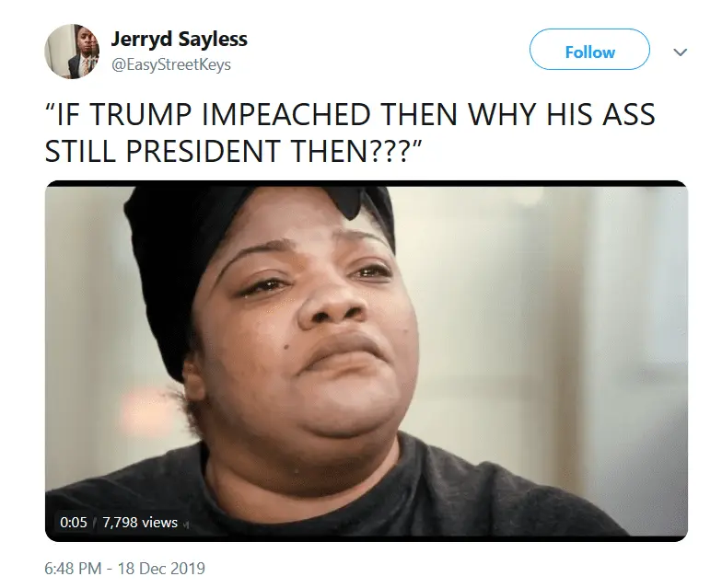The height and width of the screenshot is (588, 722).
Task: Click the blurred background area of the video
Action: pos(553,322)
